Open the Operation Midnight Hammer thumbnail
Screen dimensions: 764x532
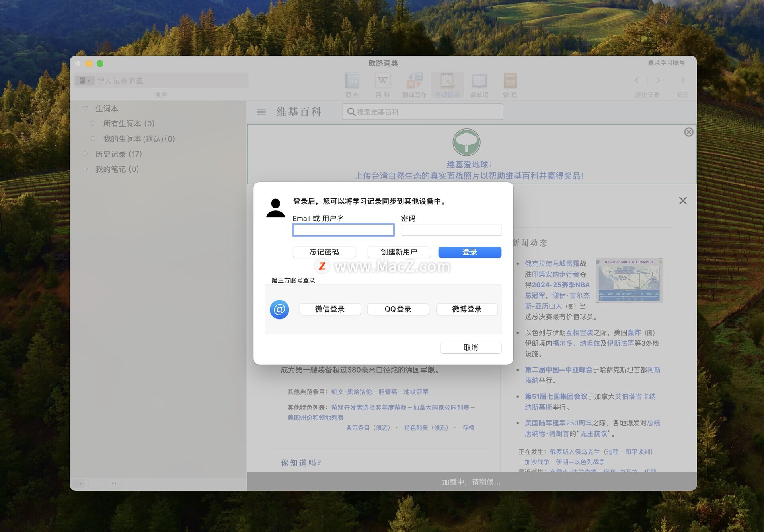click(x=629, y=280)
